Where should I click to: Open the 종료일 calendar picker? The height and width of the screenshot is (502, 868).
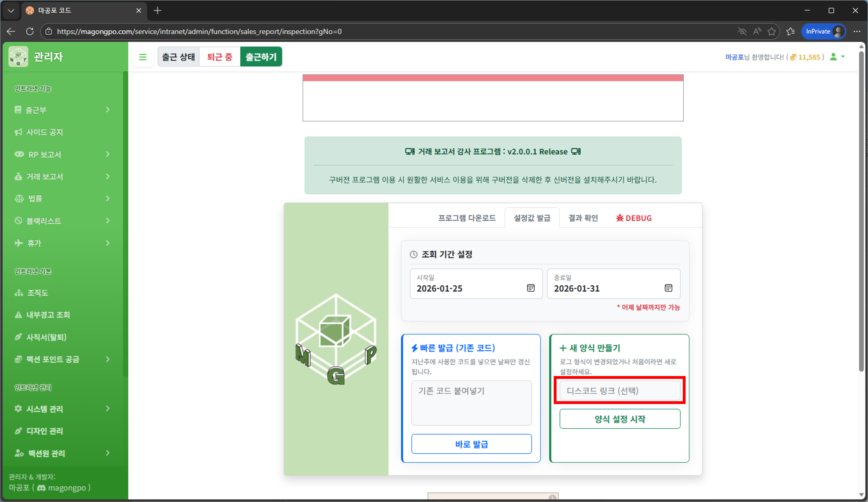click(669, 288)
